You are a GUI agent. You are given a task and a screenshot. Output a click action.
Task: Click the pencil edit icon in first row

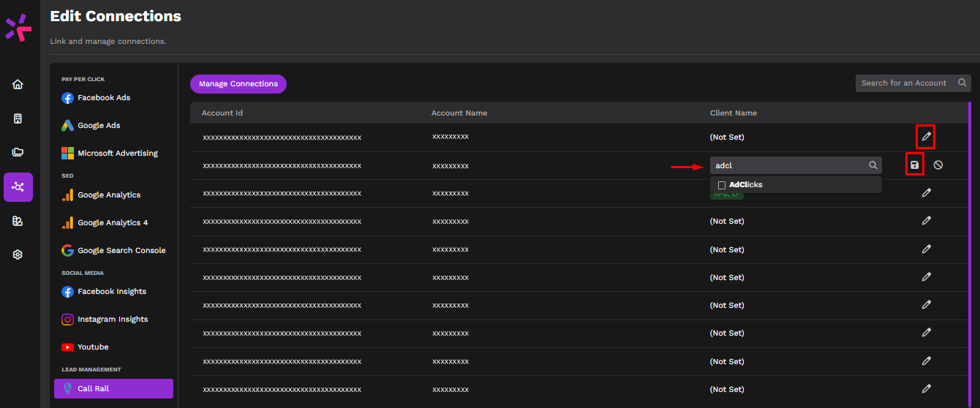(x=926, y=137)
